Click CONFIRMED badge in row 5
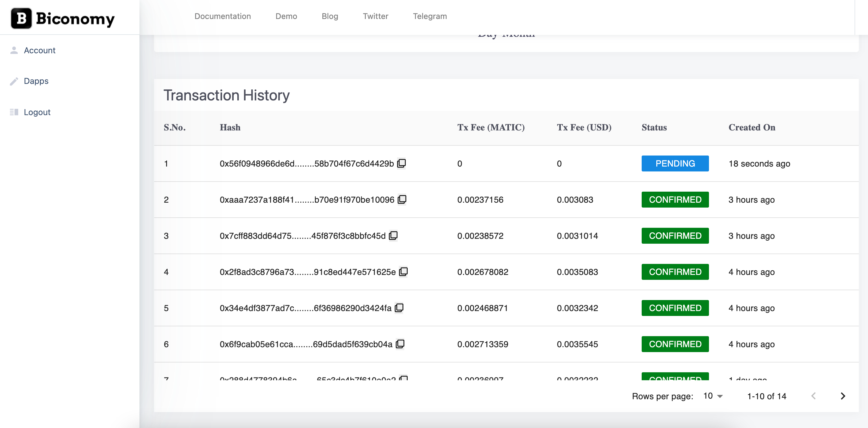The image size is (868, 428). coord(675,308)
